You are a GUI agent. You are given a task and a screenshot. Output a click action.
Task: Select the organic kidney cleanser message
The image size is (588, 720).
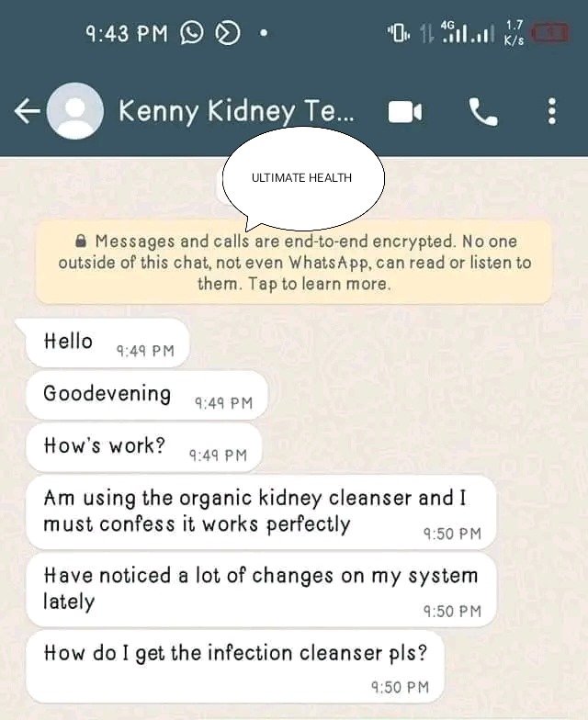[261, 512]
